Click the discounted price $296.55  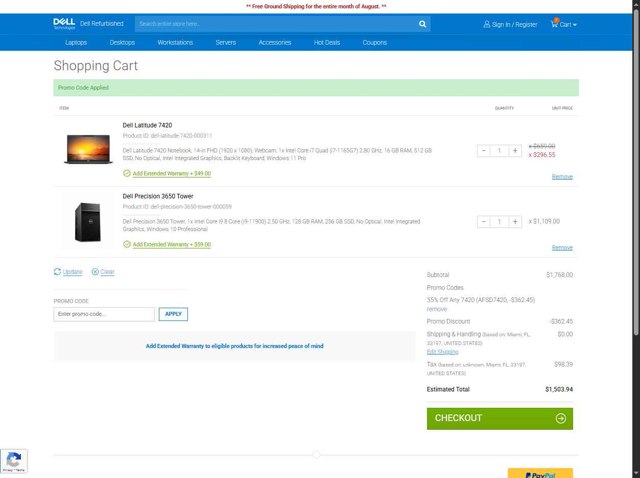point(544,155)
